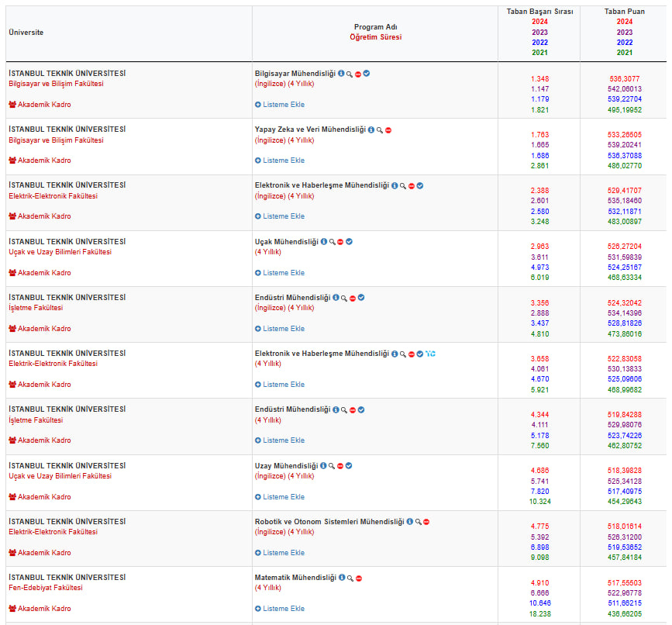Open the Uzay Mühendisliği program name link
Viewport: 672px width, 625px height.
click(x=285, y=466)
